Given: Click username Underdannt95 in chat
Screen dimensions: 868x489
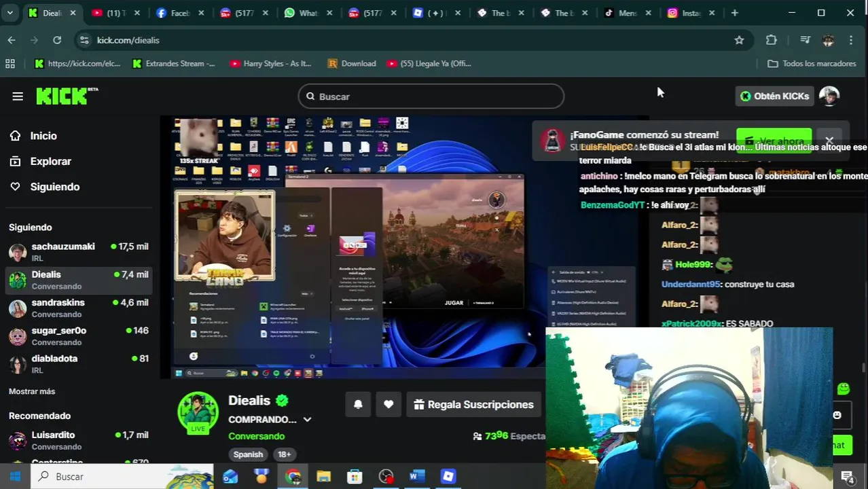Looking at the screenshot, I should pos(690,284).
